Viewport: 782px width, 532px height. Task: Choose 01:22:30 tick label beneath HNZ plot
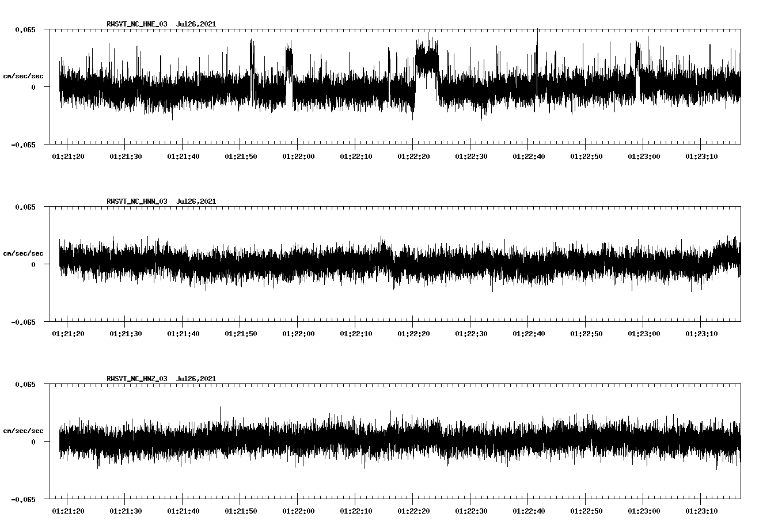click(471, 511)
